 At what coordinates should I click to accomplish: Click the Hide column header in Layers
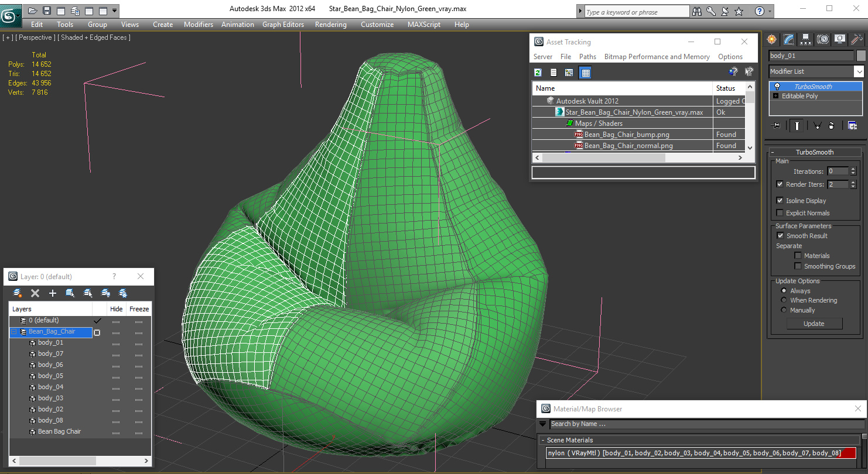[x=117, y=309]
